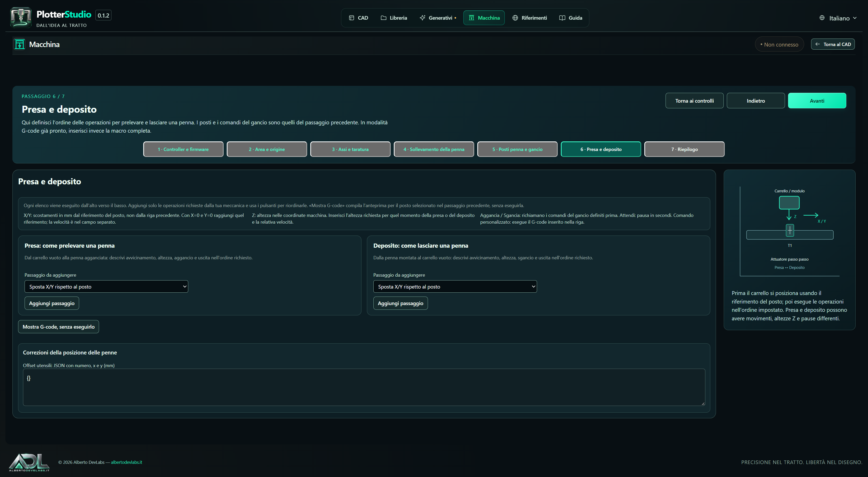The height and width of the screenshot is (477, 868).
Task: Go to step 3 Assi e taratura
Action: click(x=350, y=149)
